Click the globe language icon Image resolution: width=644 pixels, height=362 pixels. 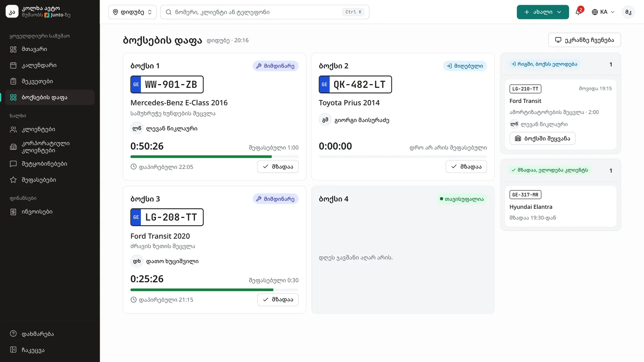coord(595,12)
